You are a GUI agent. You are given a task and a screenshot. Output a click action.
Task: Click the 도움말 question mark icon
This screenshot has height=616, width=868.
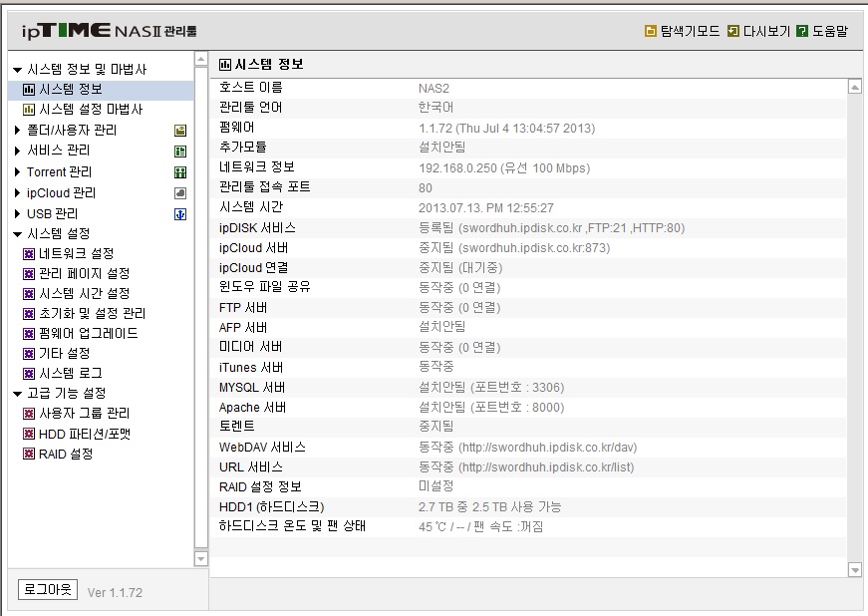coord(802,31)
